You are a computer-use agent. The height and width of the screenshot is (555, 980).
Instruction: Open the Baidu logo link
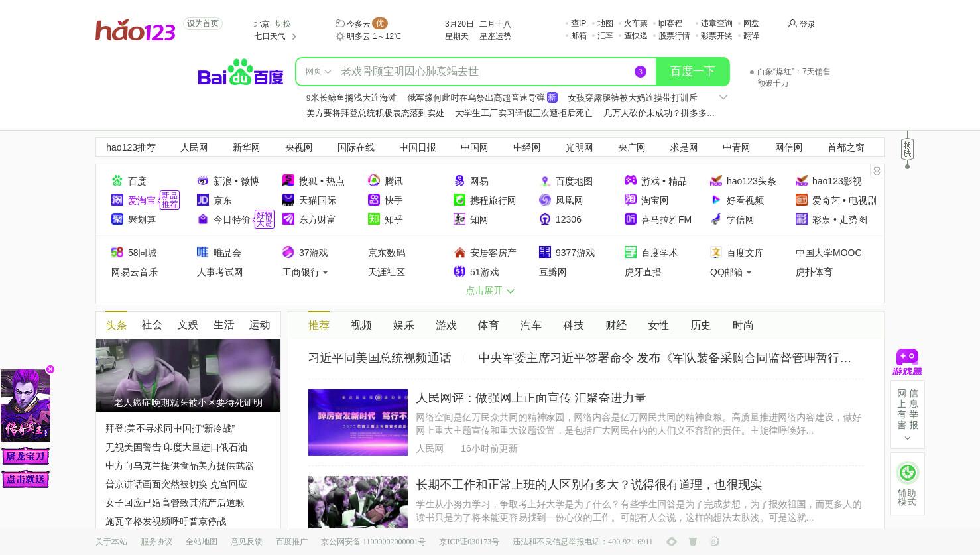coord(241,72)
